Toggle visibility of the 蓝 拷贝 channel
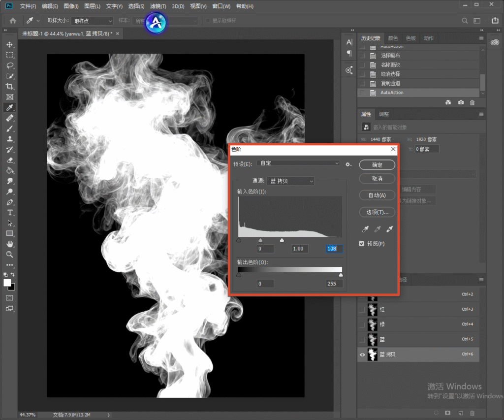 click(362, 355)
